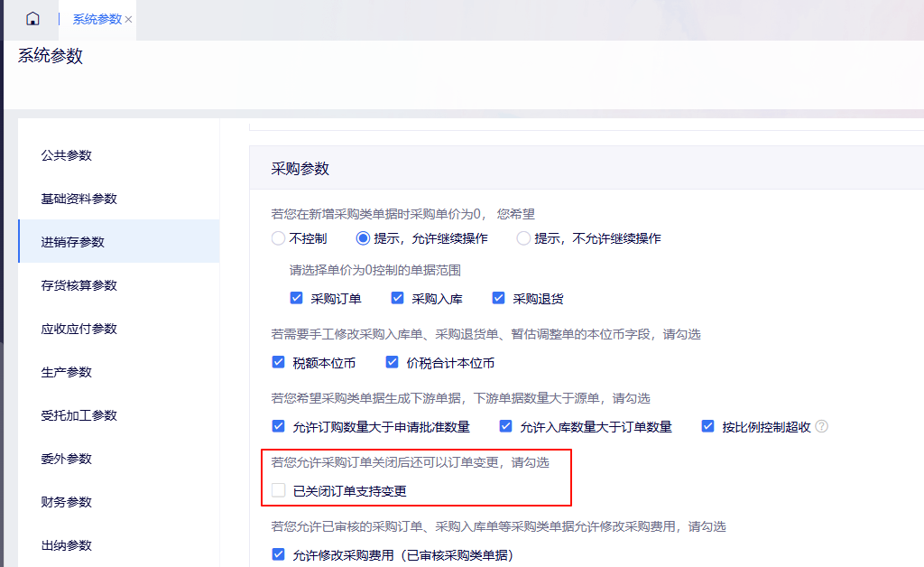Open 公共参数 in the sidebar
This screenshot has width=924, height=567.
(x=67, y=155)
